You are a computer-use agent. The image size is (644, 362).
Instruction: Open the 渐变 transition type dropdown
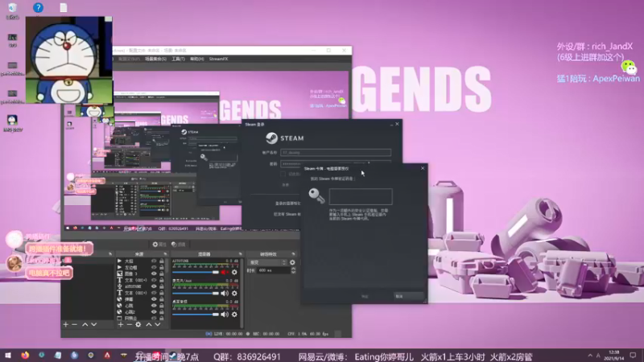pyautogui.click(x=267, y=262)
